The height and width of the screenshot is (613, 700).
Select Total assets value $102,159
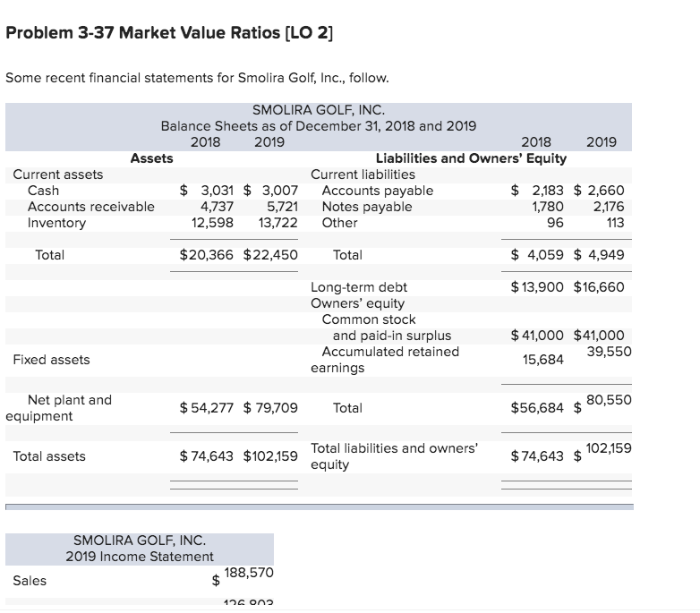[270, 456]
